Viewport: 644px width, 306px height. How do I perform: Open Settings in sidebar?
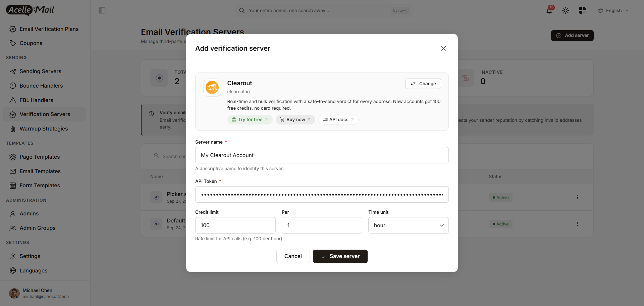coord(44,256)
